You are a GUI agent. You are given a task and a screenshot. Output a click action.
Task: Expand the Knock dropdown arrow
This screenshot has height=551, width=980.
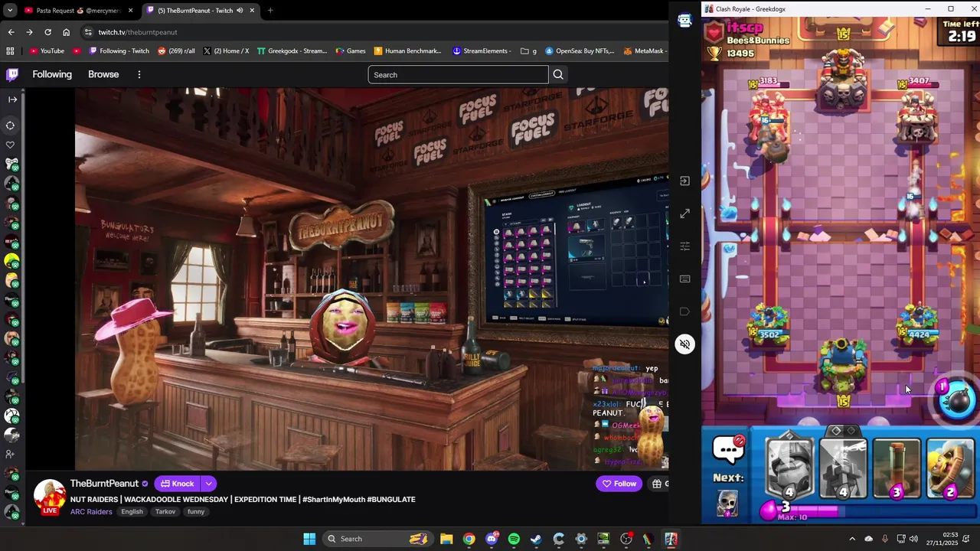pos(208,484)
